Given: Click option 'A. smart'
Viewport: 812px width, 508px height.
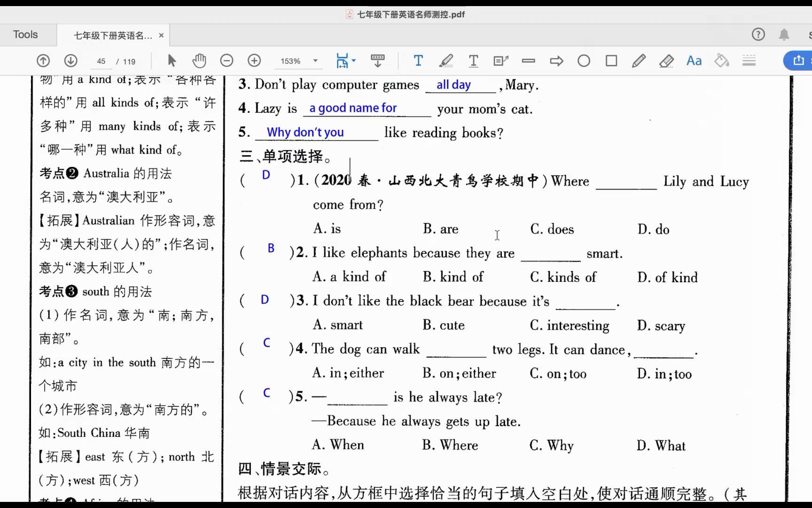Looking at the screenshot, I should [x=338, y=325].
